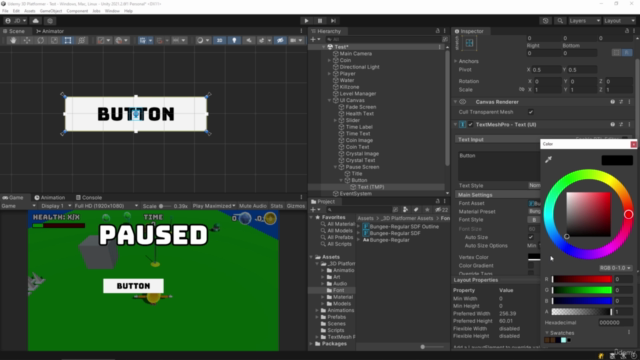Toggle Mute Audio in Game view
Image resolution: width=640 pixels, height=360 pixels.
[253, 206]
